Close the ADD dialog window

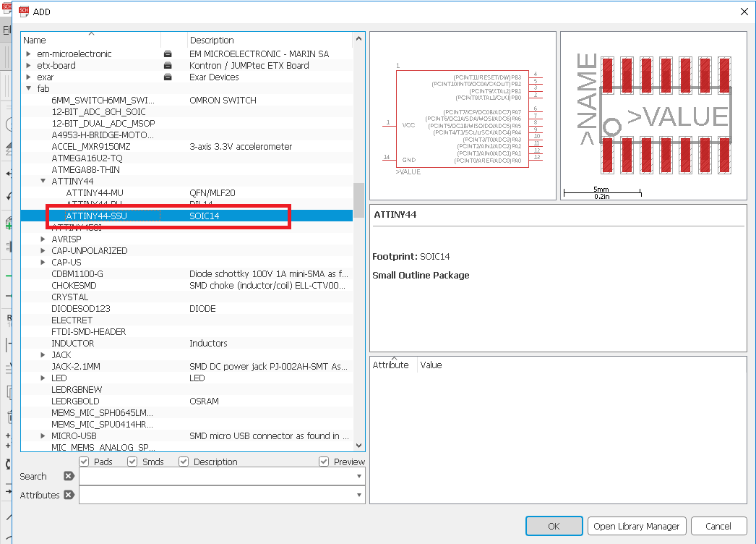click(744, 12)
